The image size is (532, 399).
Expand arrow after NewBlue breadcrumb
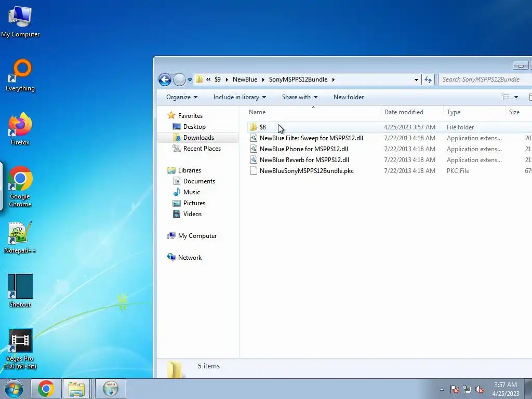pyautogui.click(x=263, y=79)
